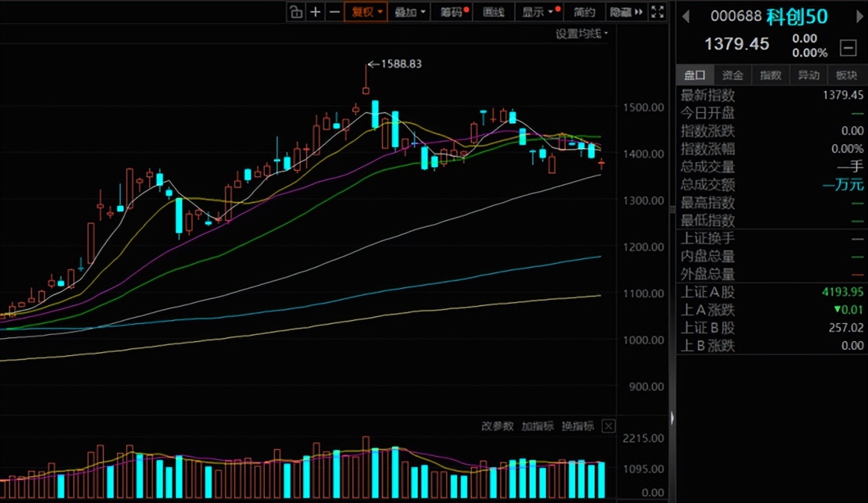Close the volume indicator panel with X
The width and height of the screenshot is (868, 503).
(x=608, y=426)
